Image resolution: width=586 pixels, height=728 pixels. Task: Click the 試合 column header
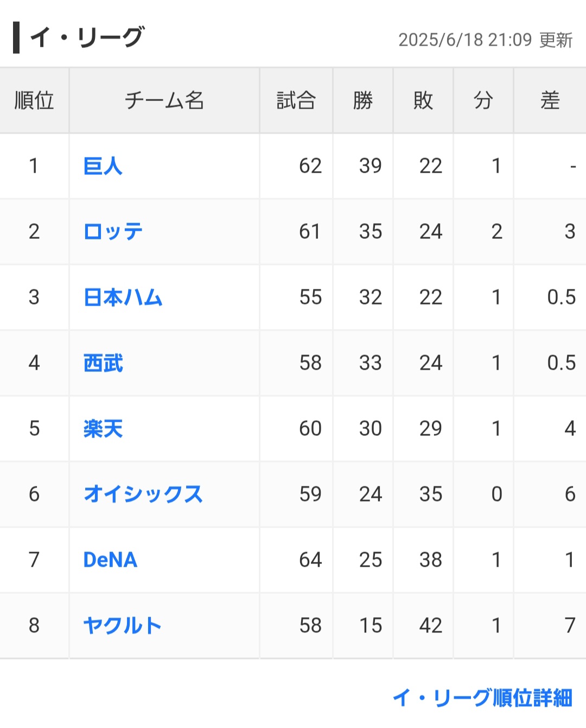[296, 100]
